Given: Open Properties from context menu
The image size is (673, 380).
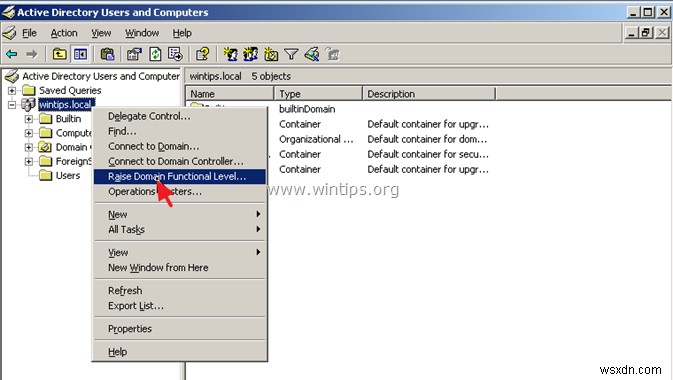Looking at the screenshot, I should (x=180, y=329).
